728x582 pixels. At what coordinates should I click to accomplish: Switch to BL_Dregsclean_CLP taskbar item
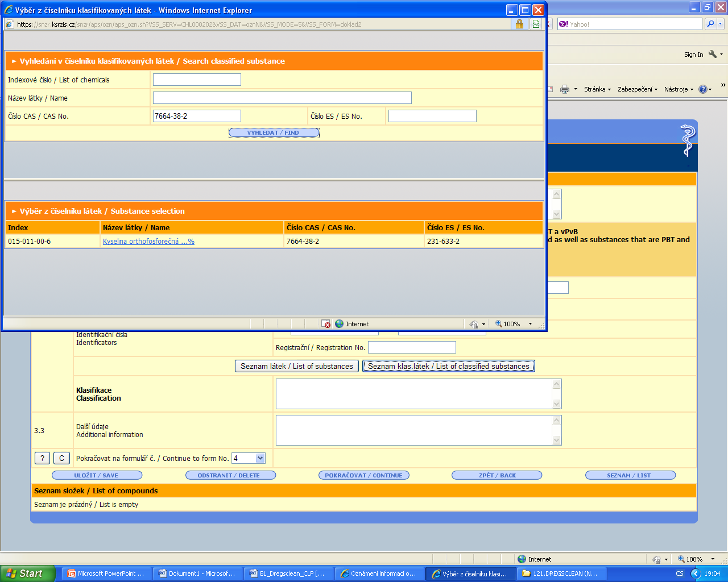click(288, 573)
